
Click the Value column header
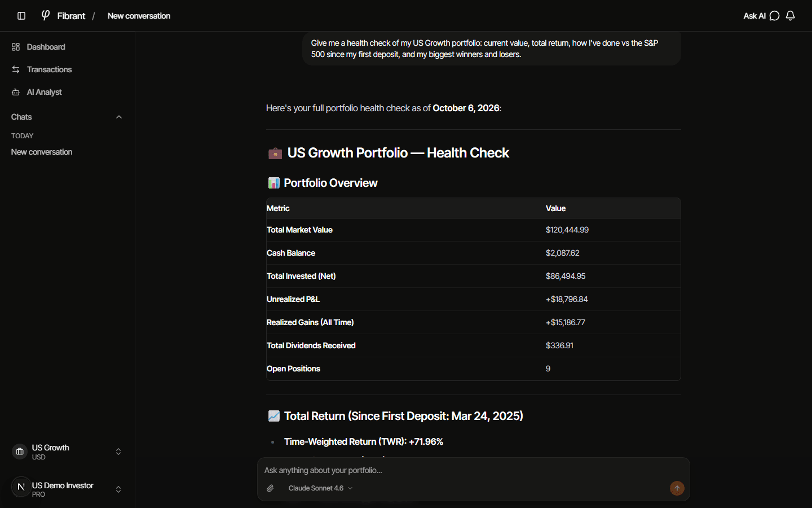click(555, 208)
